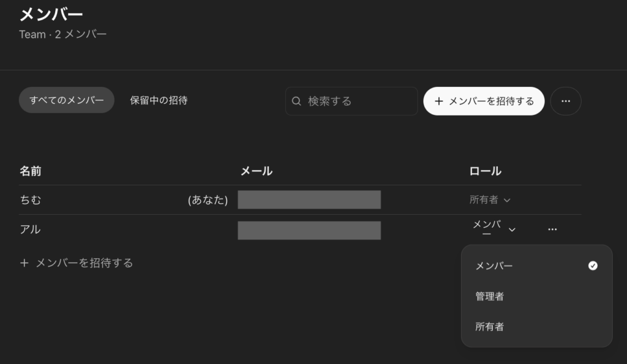Image resolution: width=627 pixels, height=364 pixels.
Task: Click the メンバーを招待する button
Action: tap(484, 100)
